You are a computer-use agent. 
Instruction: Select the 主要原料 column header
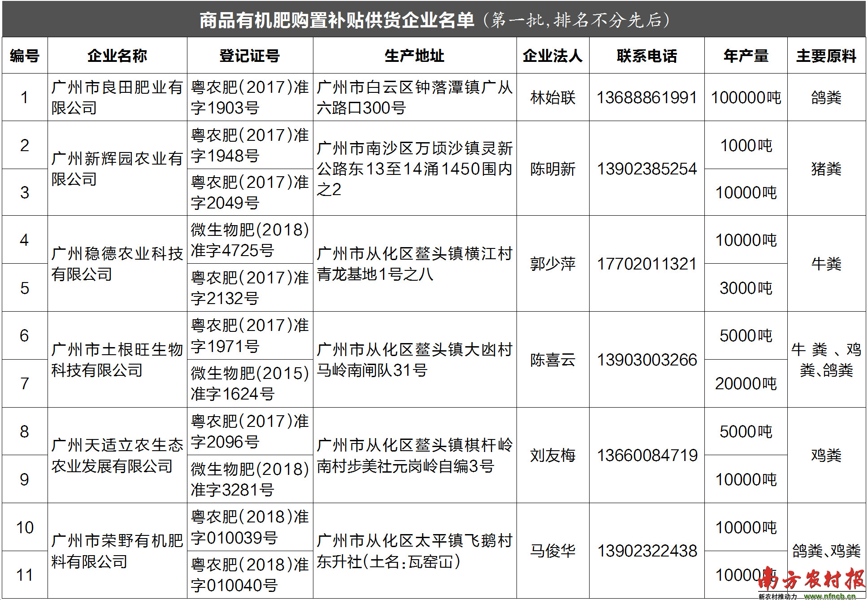point(826,56)
